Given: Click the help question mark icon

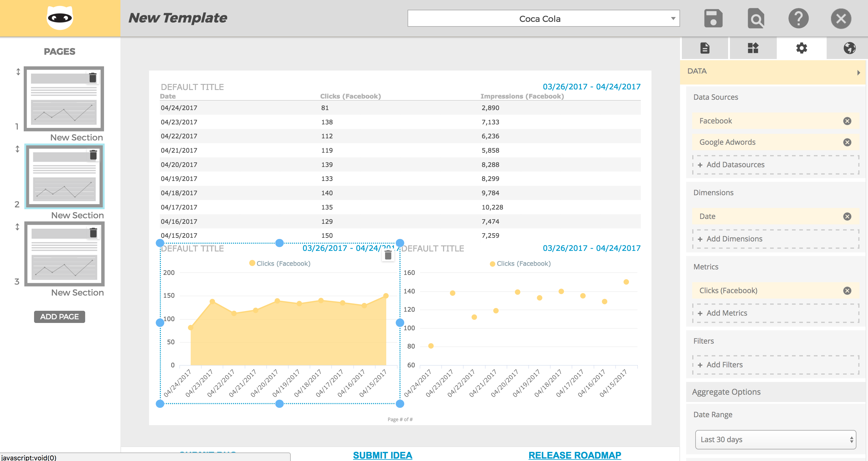Looking at the screenshot, I should (x=798, y=19).
